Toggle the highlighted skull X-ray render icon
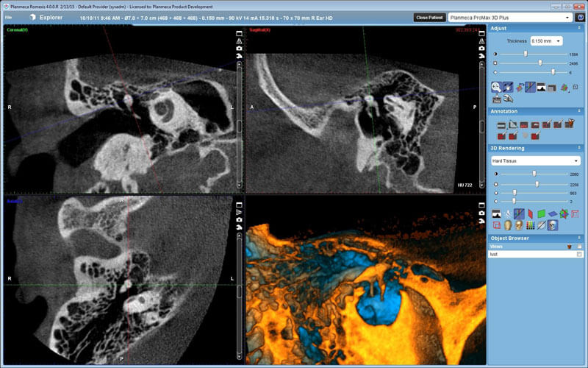 click(553, 225)
